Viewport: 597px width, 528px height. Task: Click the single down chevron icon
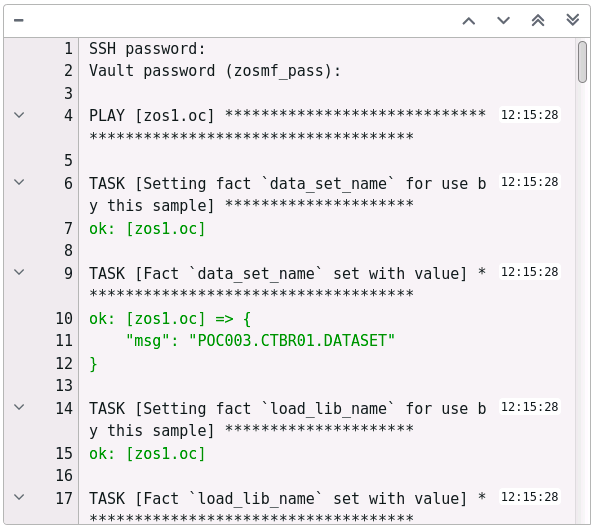click(503, 21)
